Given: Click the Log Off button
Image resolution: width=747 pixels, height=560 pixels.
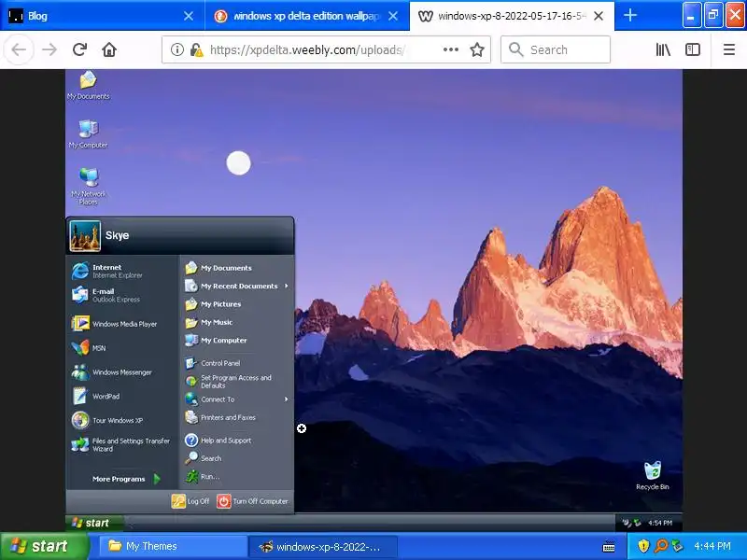Looking at the screenshot, I should coord(190,501).
